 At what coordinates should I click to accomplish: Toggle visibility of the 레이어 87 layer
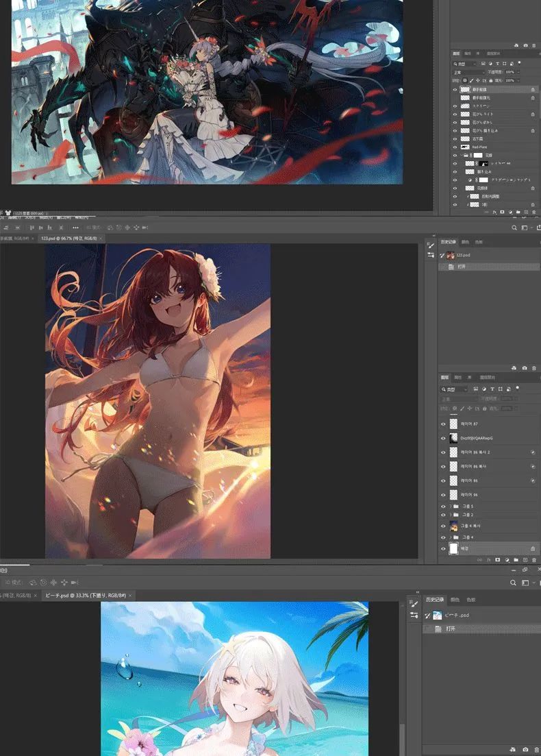pos(443,424)
